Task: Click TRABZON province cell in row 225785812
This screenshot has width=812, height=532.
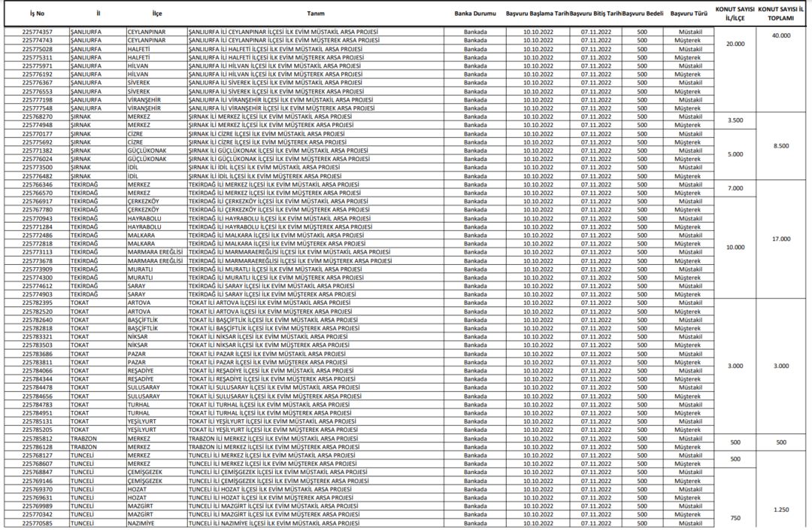Action: [83, 439]
